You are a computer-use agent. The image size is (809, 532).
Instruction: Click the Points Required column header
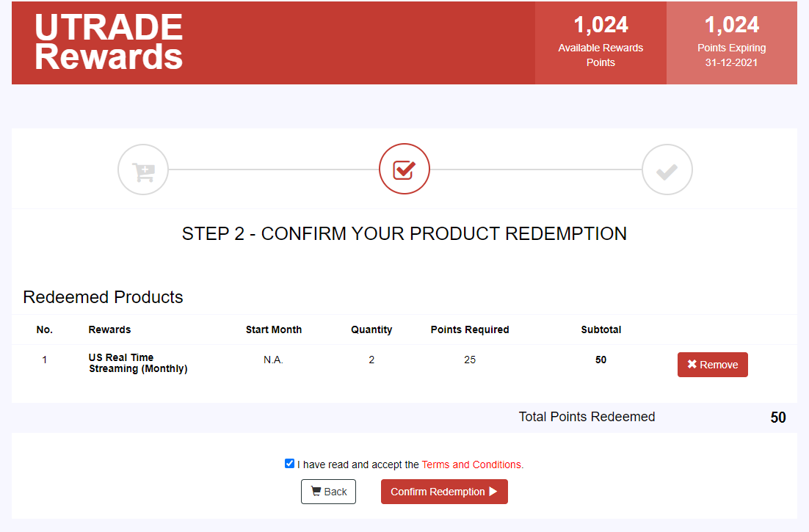470,329
